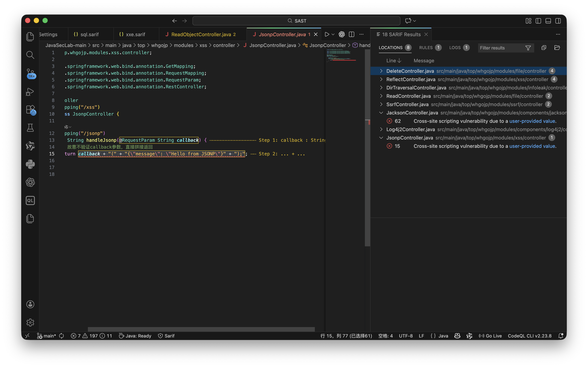Open the xxe.sarif editor tab
This screenshot has height=368, width=588.
point(135,34)
